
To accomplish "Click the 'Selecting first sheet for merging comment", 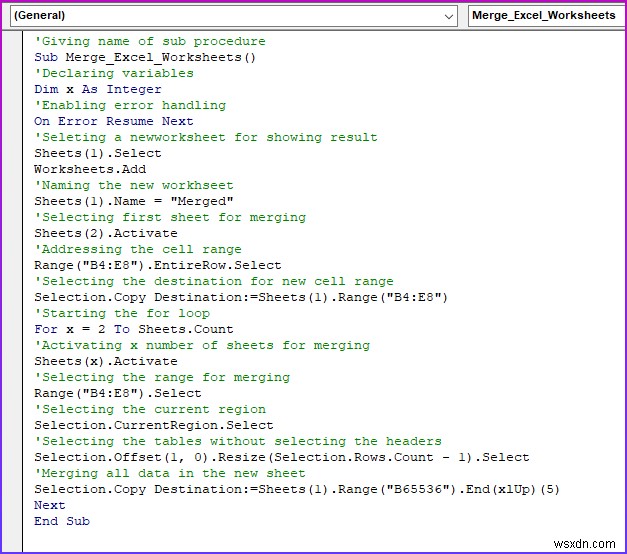I will (170, 217).
